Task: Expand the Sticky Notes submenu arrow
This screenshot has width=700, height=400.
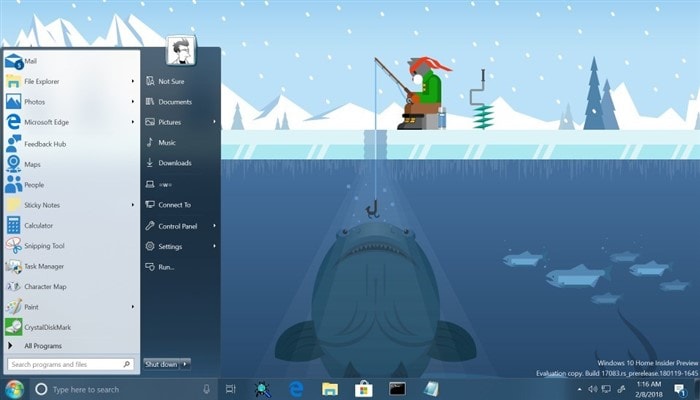Action: [133, 205]
